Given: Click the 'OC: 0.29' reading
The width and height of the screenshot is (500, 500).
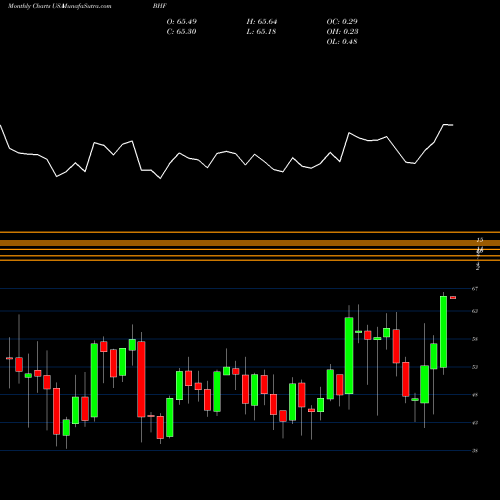Looking at the screenshot, I should click(342, 22).
